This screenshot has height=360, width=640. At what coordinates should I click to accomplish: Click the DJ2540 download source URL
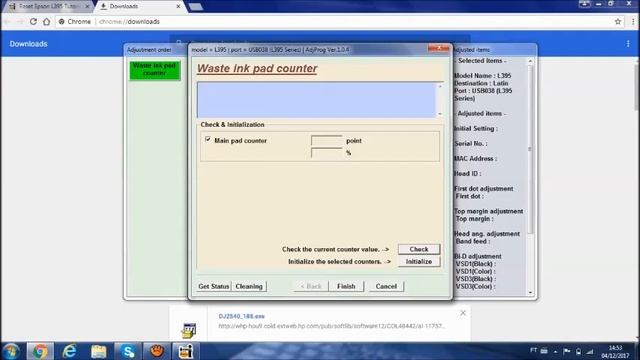(x=331, y=326)
